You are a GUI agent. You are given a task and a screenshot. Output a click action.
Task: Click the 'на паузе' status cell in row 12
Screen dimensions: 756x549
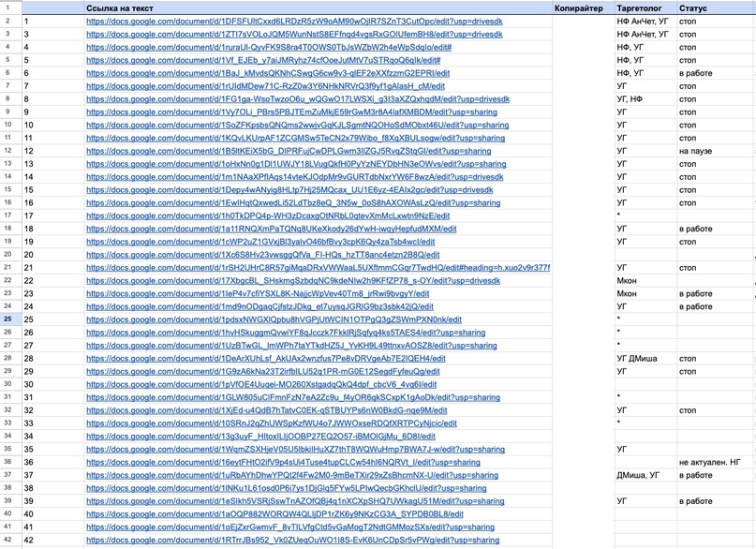coord(716,151)
